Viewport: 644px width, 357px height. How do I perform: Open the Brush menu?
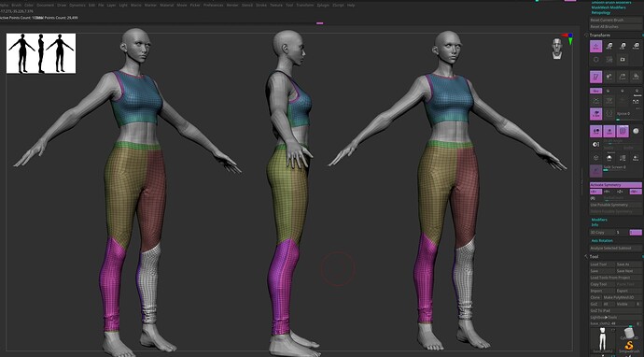click(x=17, y=5)
